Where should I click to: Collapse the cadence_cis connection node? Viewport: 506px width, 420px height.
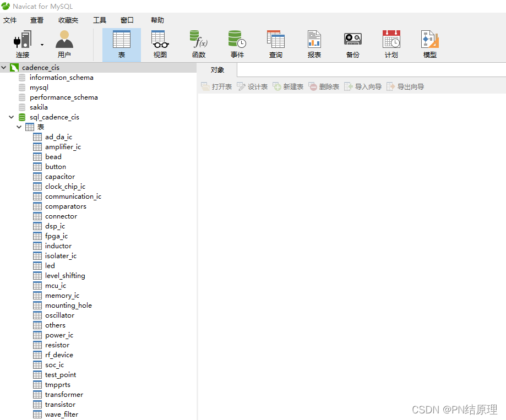click(4, 68)
